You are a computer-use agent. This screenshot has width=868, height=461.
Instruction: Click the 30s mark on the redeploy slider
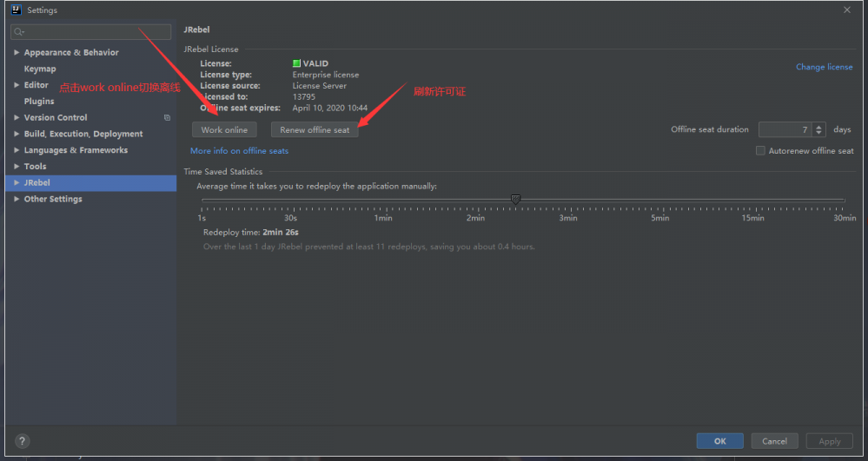coord(290,218)
